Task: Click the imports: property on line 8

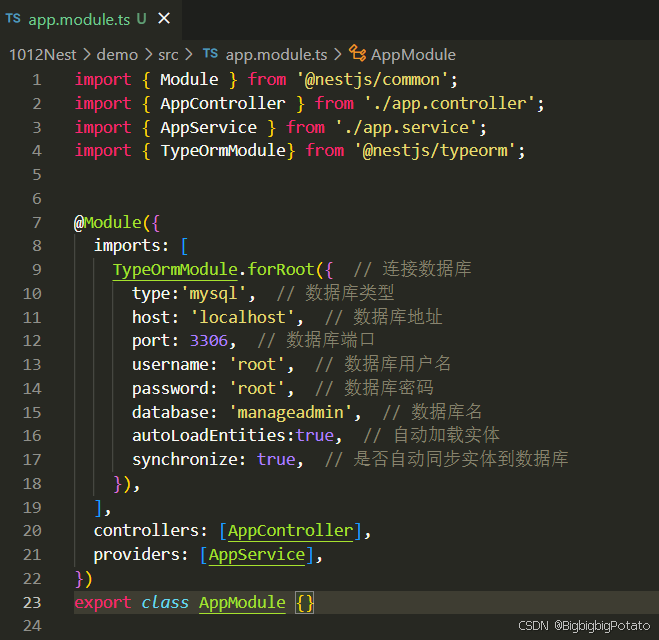Action: pos(131,245)
